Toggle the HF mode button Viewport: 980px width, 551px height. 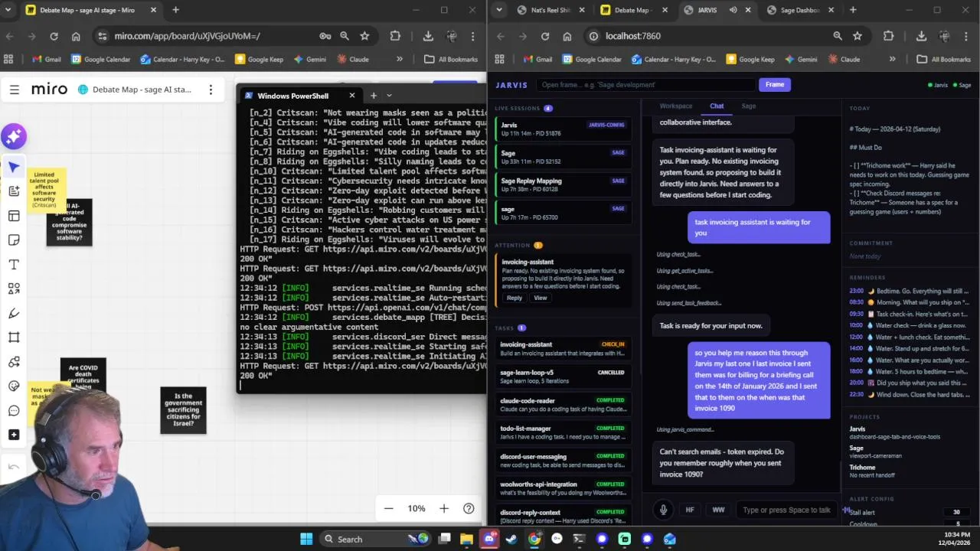tap(690, 510)
